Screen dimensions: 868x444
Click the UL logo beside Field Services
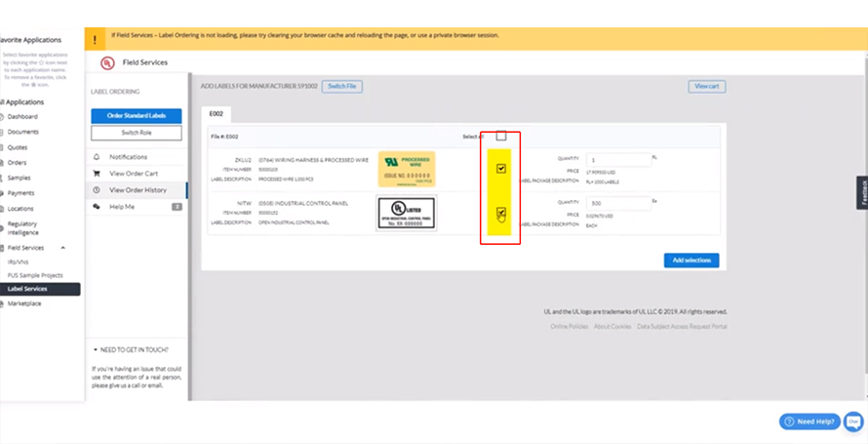pyautogui.click(x=107, y=63)
